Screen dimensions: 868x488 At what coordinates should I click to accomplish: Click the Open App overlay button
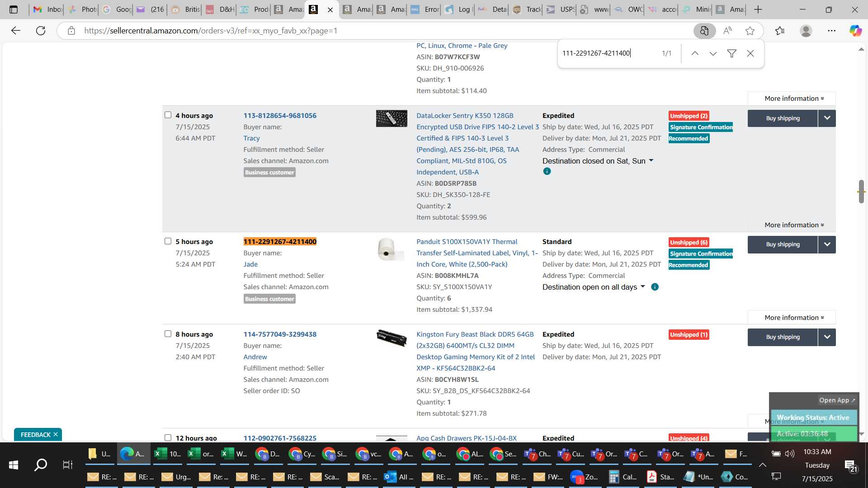click(x=837, y=400)
